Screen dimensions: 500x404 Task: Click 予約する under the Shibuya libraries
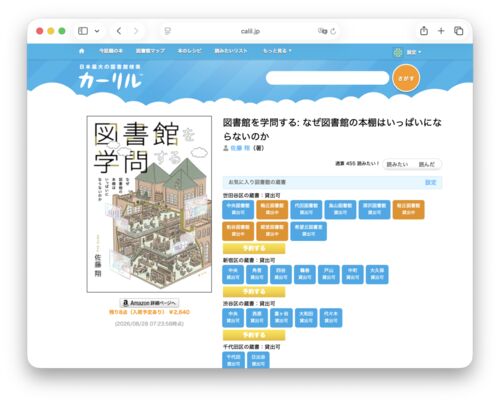[x=254, y=335]
